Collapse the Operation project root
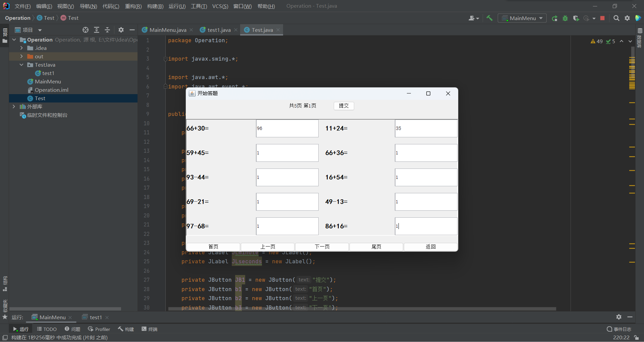Image resolution: width=644 pixels, height=342 pixels. [x=14, y=40]
